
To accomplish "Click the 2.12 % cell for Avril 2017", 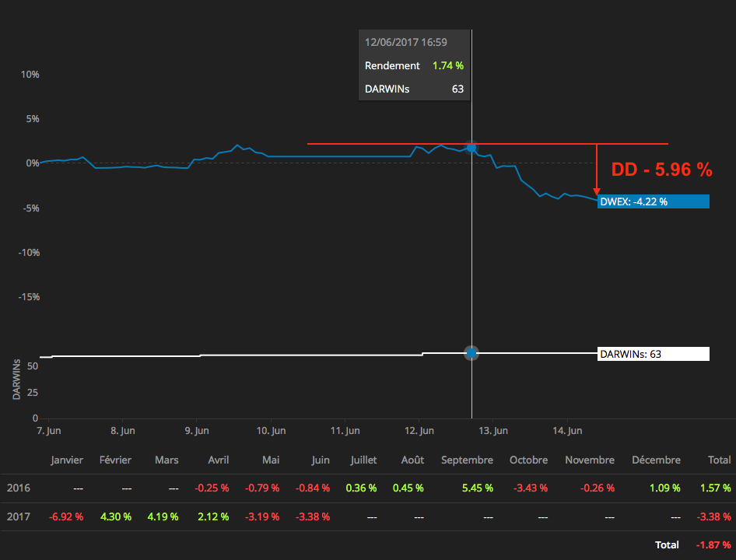I will pyautogui.click(x=214, y=516).
